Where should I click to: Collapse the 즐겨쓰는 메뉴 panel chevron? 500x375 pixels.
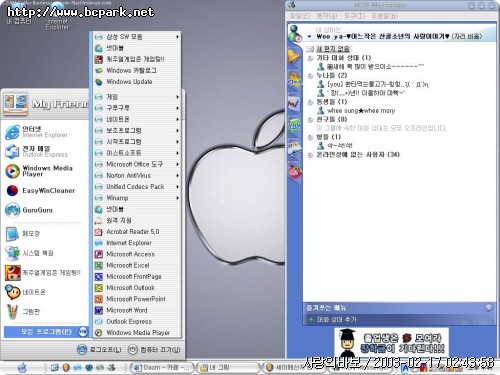488,307
